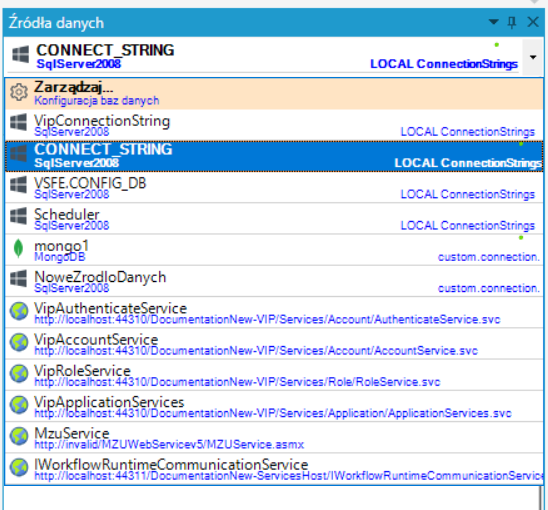The image size is (548, 510).
Task: Select the mongo1 MongoDB source
Action: pos(274,250)
